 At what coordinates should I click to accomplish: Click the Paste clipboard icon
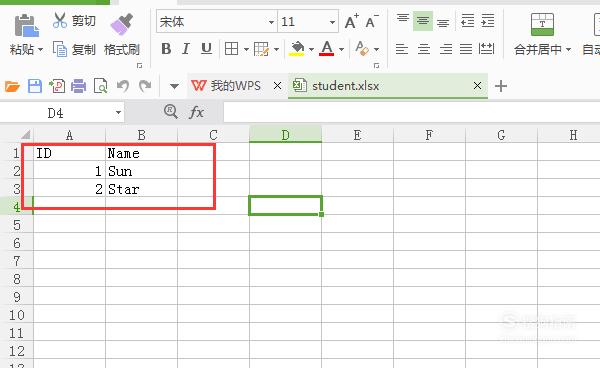tap(26, 26)
